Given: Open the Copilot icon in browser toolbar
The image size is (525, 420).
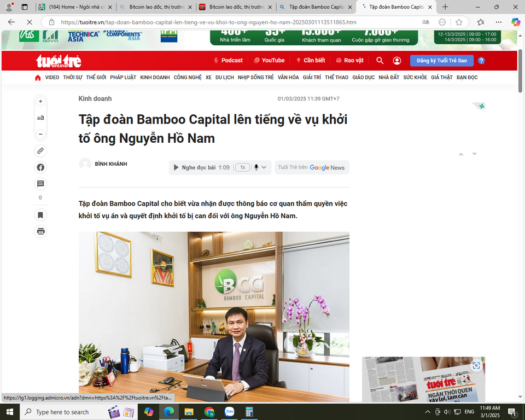Looking at the screenshot, I should coord(516,22).
